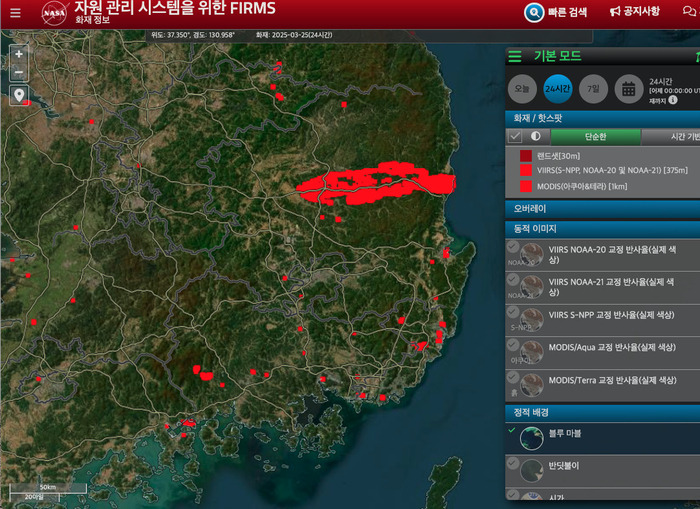Click the VIIRS NOAA-21 layer thumbnail
Screen dimensions: 700x509
(x=532, y=288)
